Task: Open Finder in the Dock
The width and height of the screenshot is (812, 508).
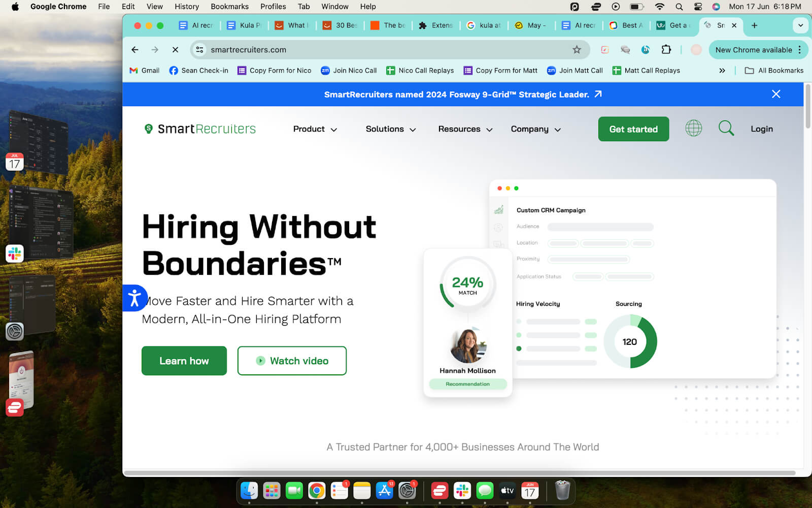Action: point(249,490)
